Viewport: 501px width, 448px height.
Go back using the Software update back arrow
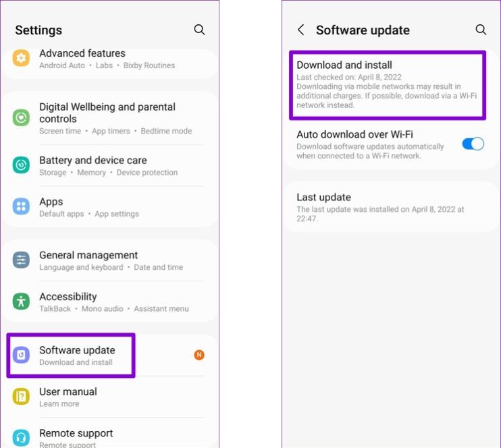(301, 30)
